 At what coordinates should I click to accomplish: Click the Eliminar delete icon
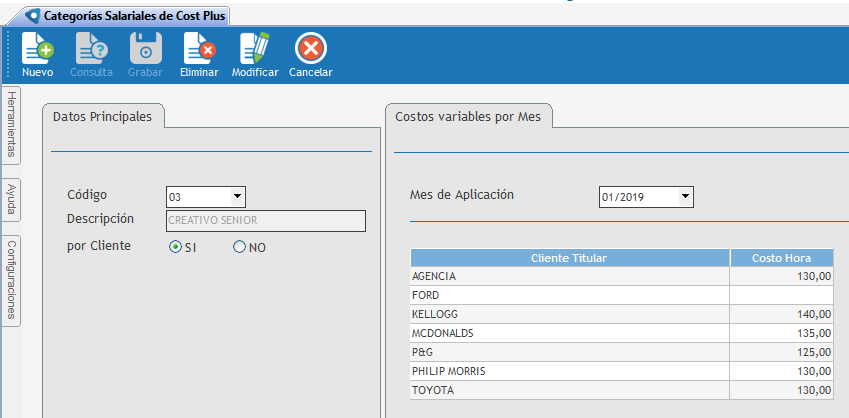pos(198,49)
